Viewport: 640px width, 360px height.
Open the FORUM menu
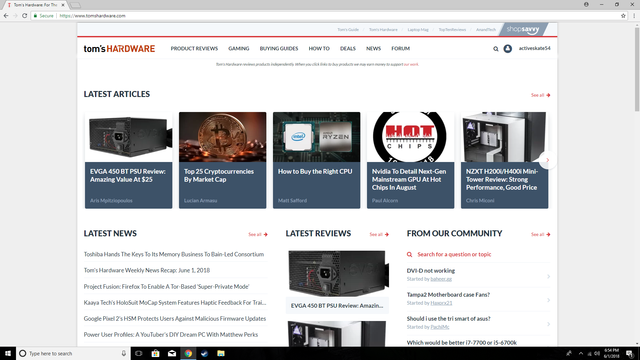[x=400, y=49]
